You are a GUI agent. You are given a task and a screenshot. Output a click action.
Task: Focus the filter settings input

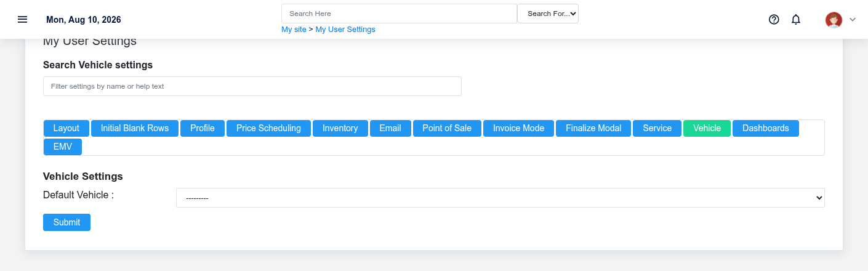[x=252, y=86]
